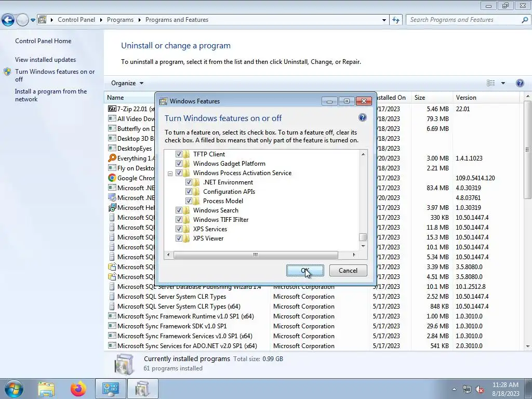The image size is (532, 399).
Task: Open Control Panel Home link
Action: click(43, 41)
